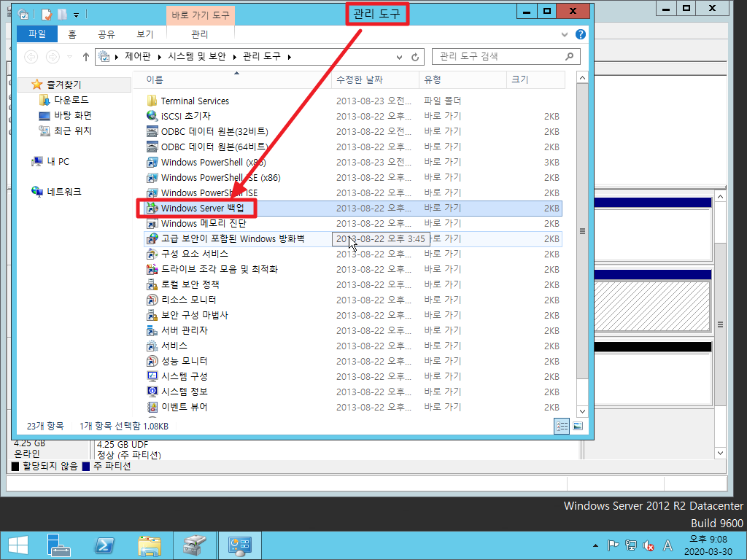This screenshot has width=747, height=560.
Task: Sort by the 이름 column header
Action: [233, 79]
